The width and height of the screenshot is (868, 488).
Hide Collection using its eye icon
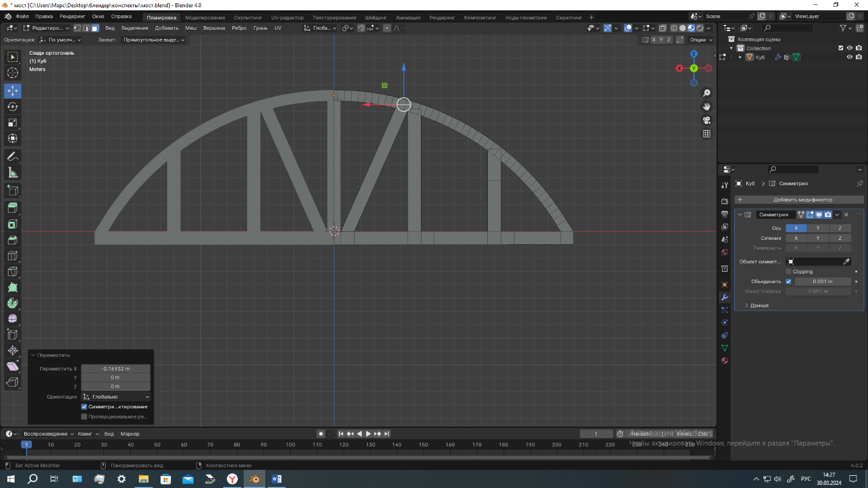[850, 48]
